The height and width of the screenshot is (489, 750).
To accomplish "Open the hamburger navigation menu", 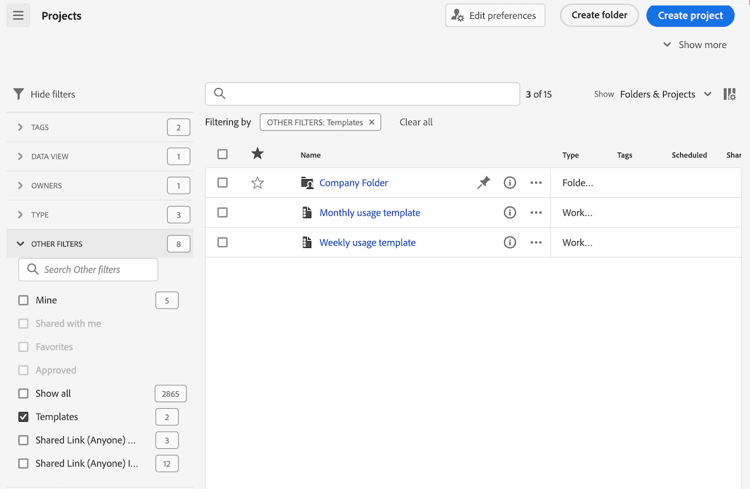I will click(18, 16).
